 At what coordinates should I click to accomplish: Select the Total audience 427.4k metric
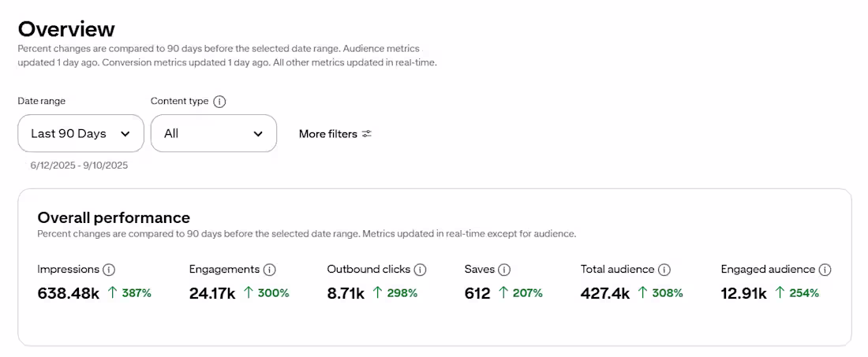pos(605,293)
